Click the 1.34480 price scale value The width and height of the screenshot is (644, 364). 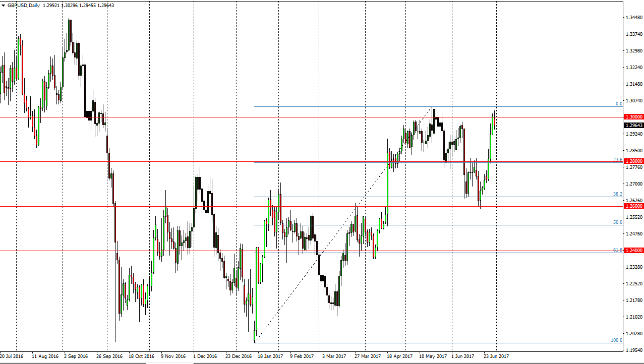point(633,18)
